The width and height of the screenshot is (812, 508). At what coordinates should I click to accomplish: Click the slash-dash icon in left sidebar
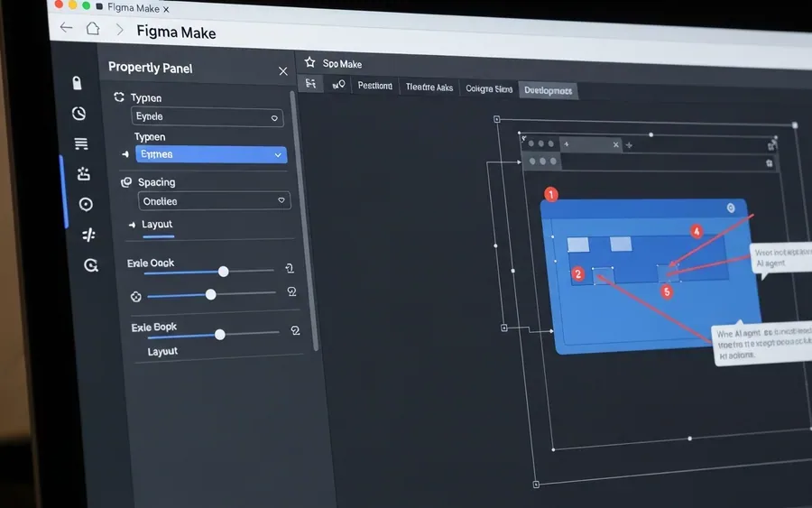[88, 235]
